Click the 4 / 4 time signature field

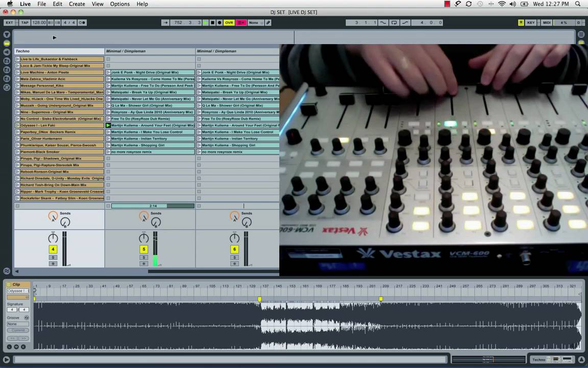(69, 22)
